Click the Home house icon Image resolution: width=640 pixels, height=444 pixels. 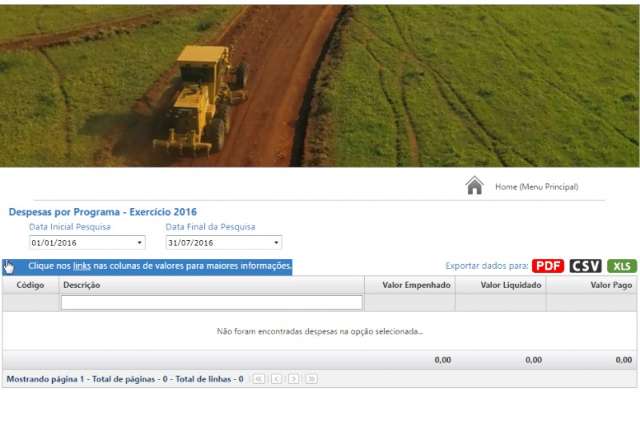pyautogui.click(x=474, y=185)
